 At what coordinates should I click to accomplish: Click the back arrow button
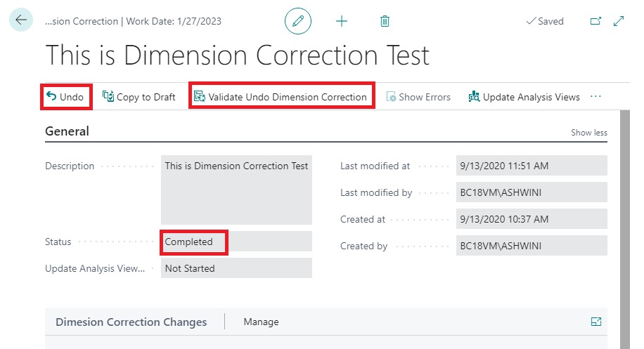click(x=20, y=20)
